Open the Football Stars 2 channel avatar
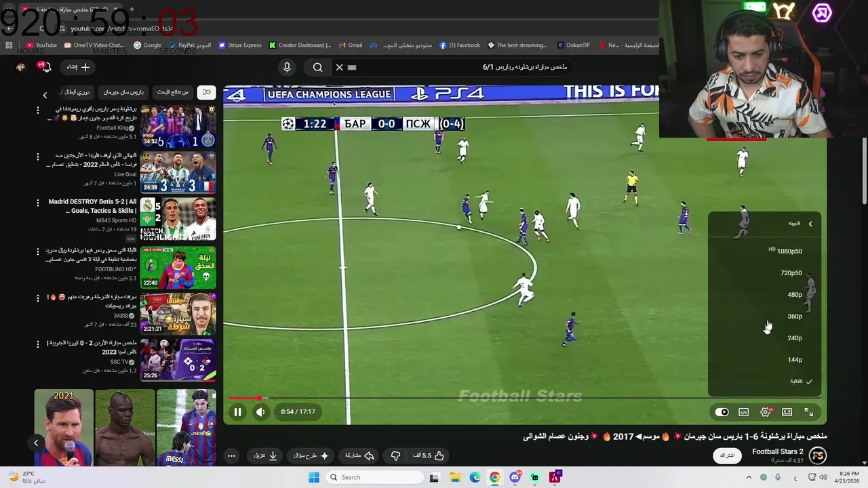Viewport: 868px width, 488px height. tap(818, 455)
